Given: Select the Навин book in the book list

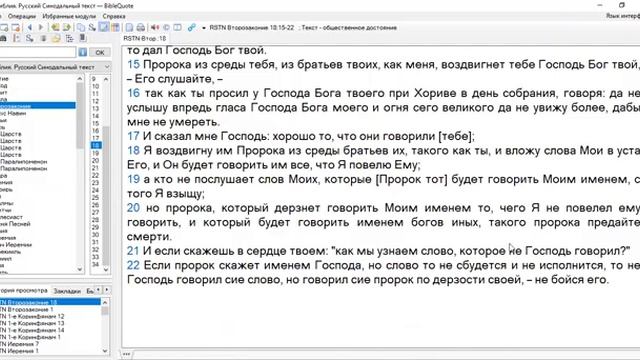Looking at the screenshot, I should [13, 113].
